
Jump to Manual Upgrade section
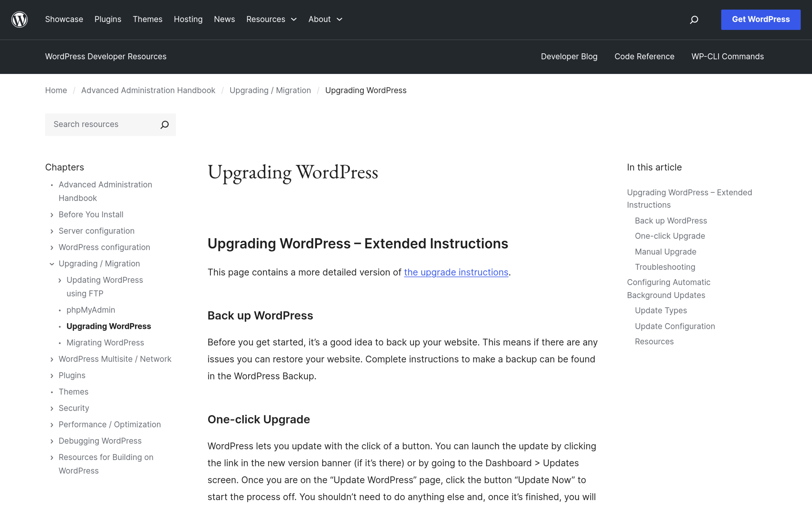pos(665,252)
